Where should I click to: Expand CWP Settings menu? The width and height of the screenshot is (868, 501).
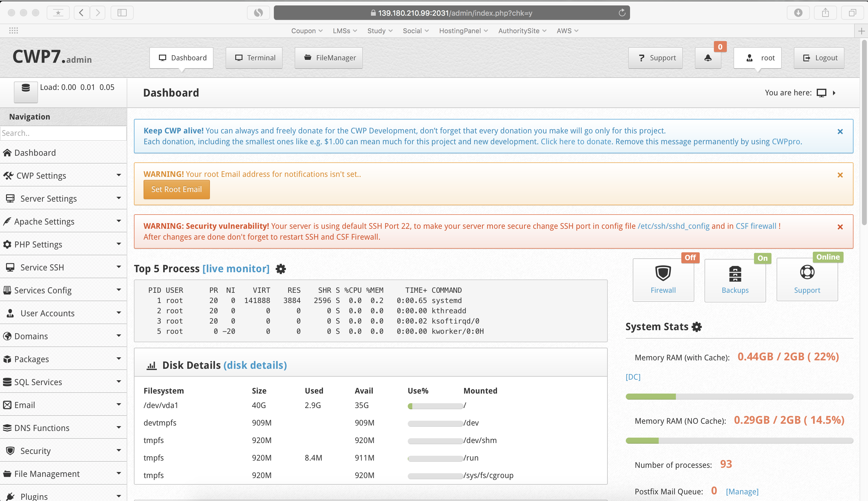63,175
